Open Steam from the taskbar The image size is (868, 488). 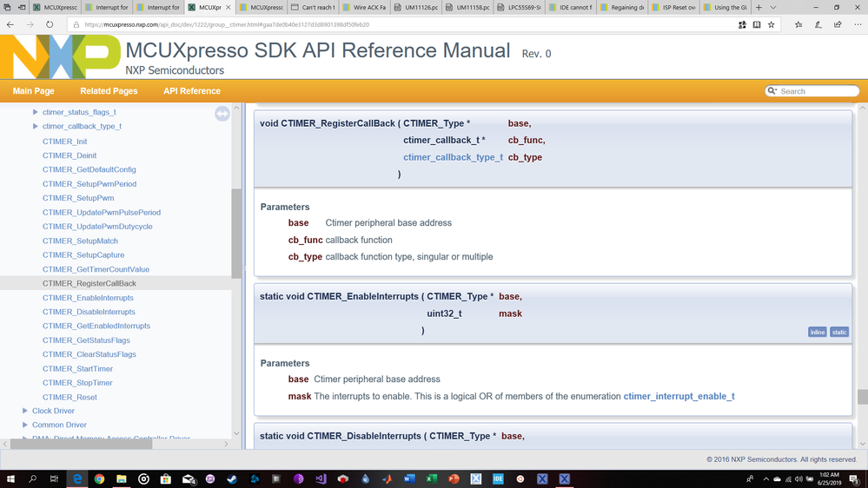tap(232, 478)
